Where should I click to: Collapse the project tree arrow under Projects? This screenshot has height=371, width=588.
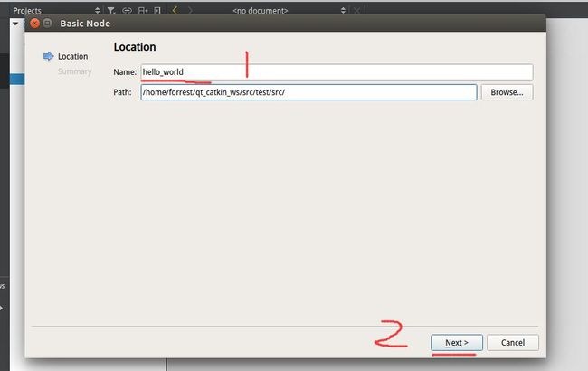pos(15,24)
